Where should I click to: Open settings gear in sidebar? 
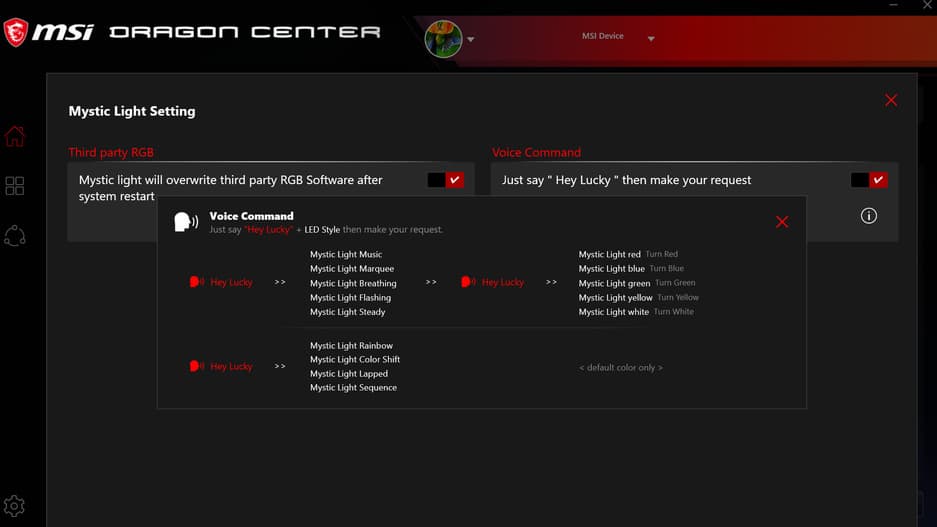click(x=14, y=506)
